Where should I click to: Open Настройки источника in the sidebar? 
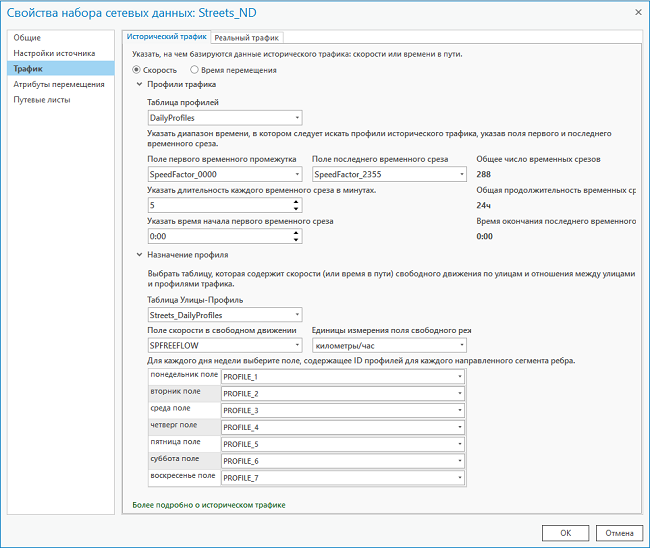[54, 53]
